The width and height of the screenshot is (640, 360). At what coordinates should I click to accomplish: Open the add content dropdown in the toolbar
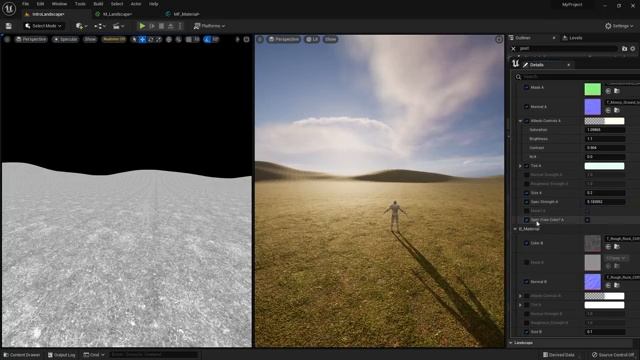point(82,26)
